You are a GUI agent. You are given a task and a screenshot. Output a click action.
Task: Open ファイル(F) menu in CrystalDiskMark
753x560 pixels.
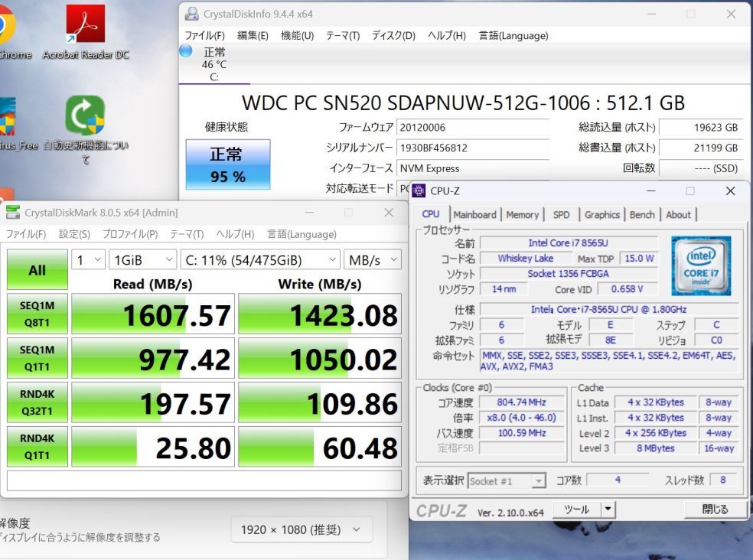(x=26, y=234)
